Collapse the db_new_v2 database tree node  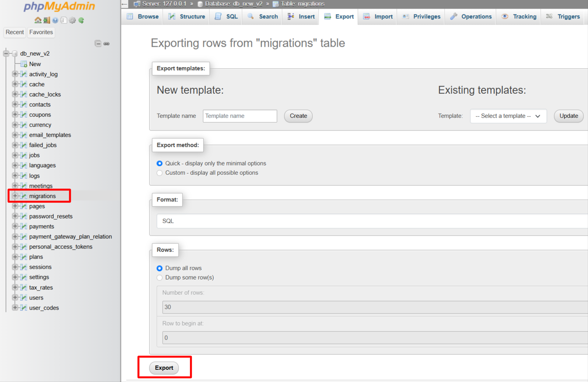(6, 53)
